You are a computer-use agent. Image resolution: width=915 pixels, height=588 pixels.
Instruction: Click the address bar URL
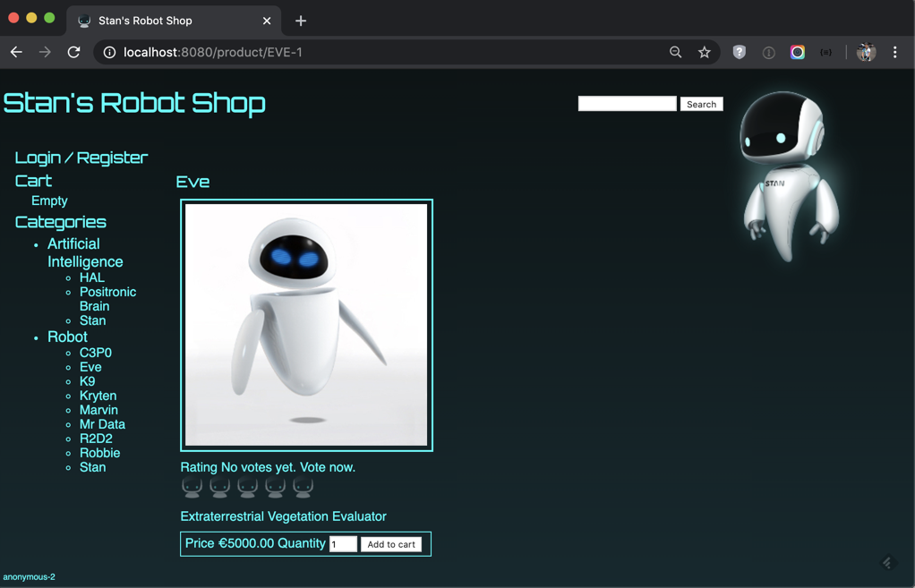[213, 53]
